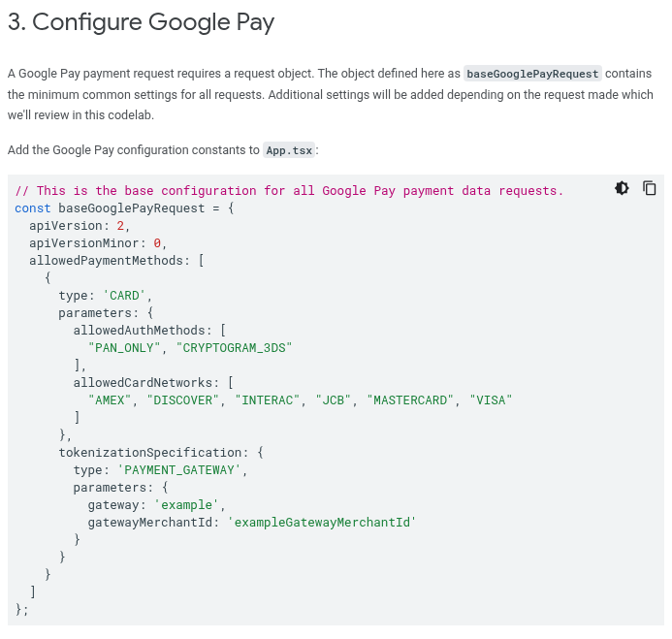Click 'allowedCardNetworks: [' in the code
Image resolution: width=672 pixels, height=639 pixels.
(153, 383)
